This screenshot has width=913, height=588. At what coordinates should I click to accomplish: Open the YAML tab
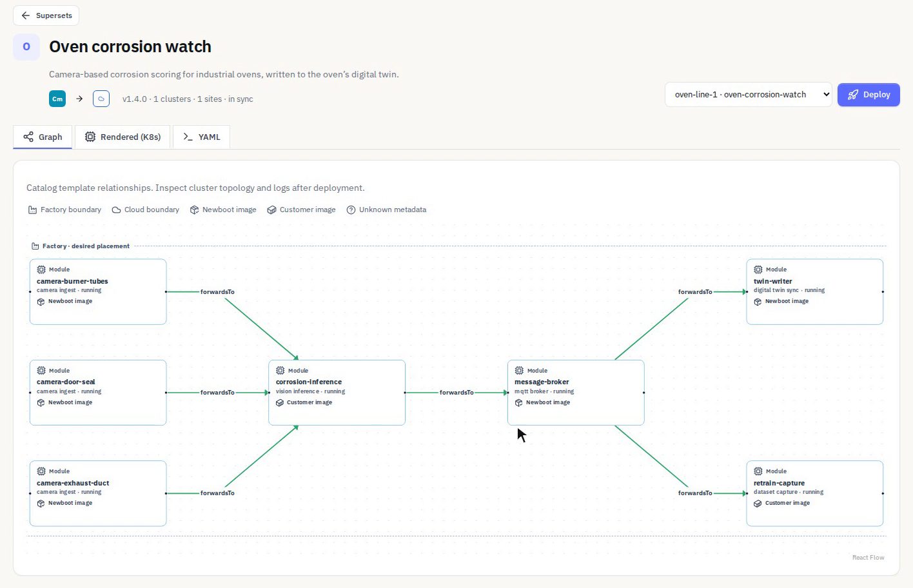(201, 137)
